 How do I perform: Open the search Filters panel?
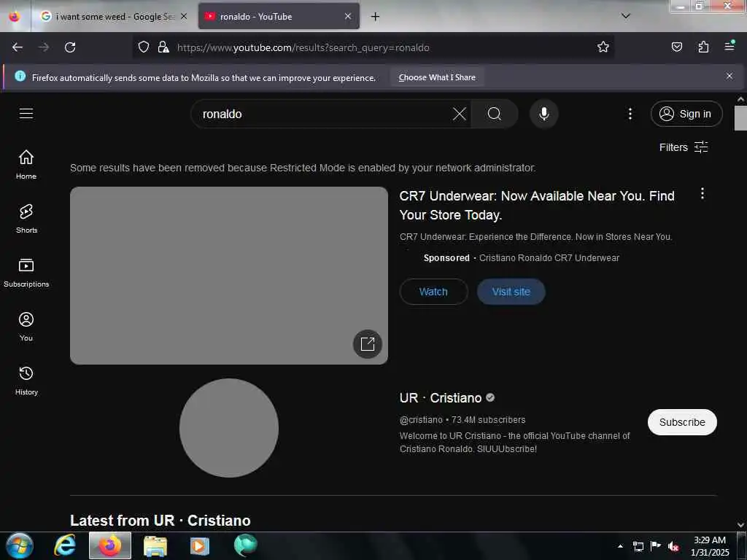click(x=683, y=147)
